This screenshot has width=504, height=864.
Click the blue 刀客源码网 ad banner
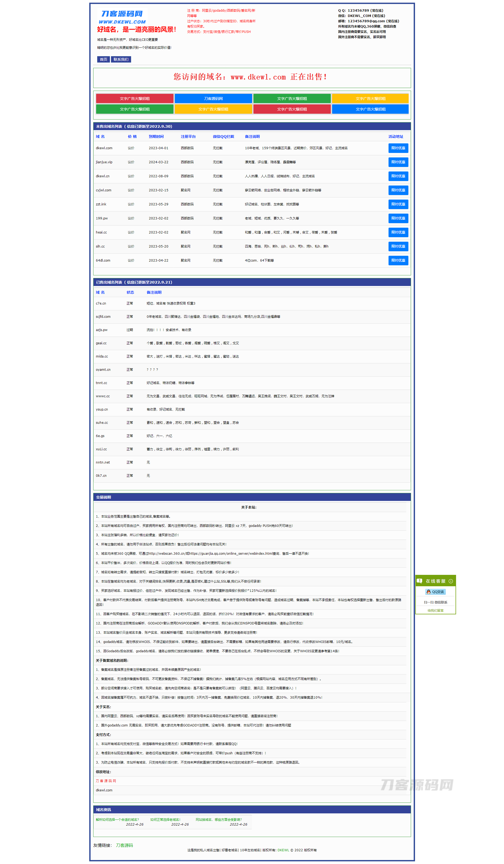[x=213, y=98]
